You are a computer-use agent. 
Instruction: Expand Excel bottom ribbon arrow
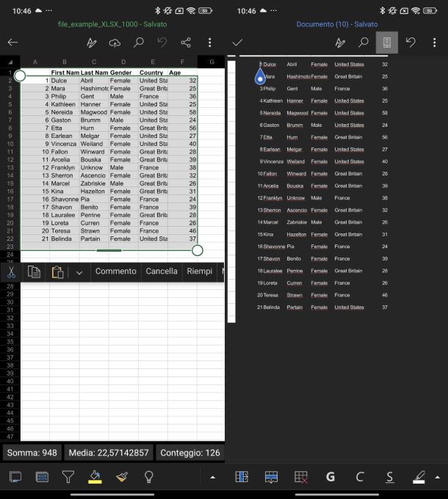point(213,477)
